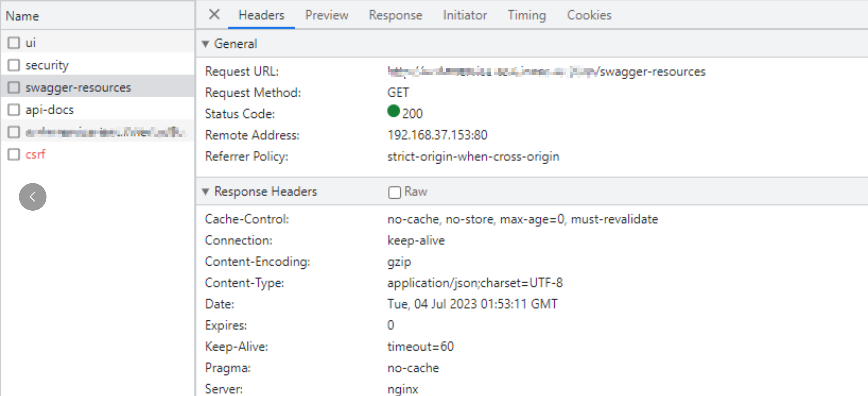Click the Headers tab
This screenshot has height=396, width=868.
coord(260,15)
